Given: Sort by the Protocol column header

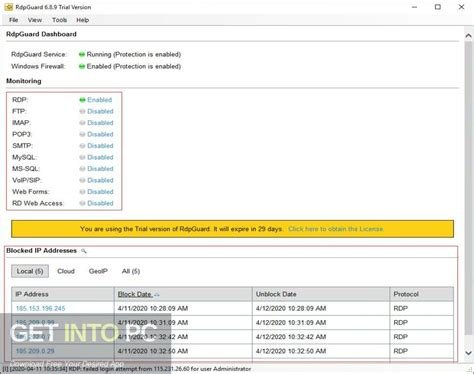Looking at the screenshot, I should (422, 294).
